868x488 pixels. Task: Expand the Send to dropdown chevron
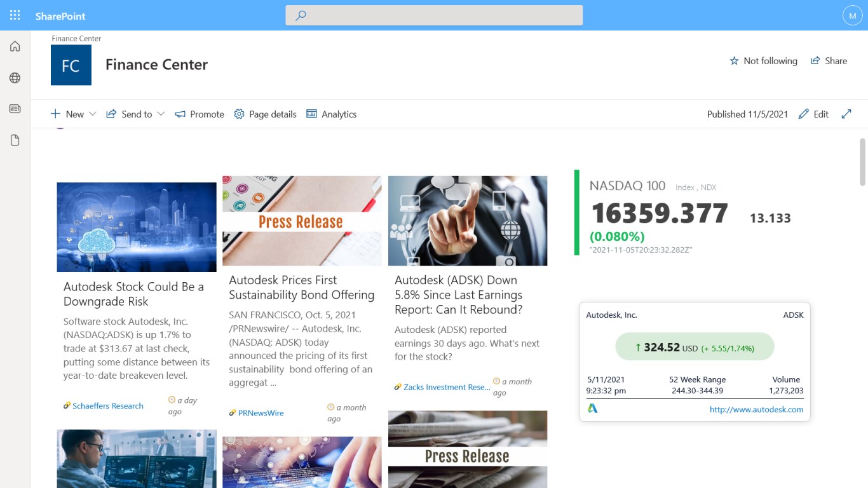(161, 114)
